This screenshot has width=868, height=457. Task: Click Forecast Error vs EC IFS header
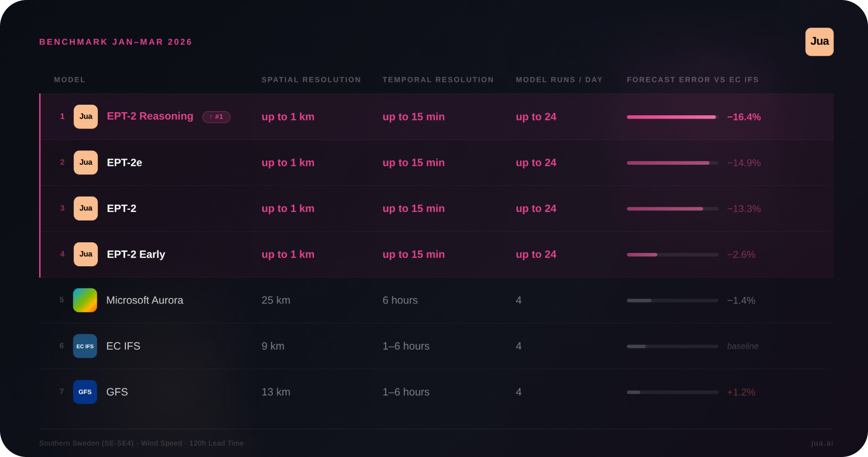(692, 80)
